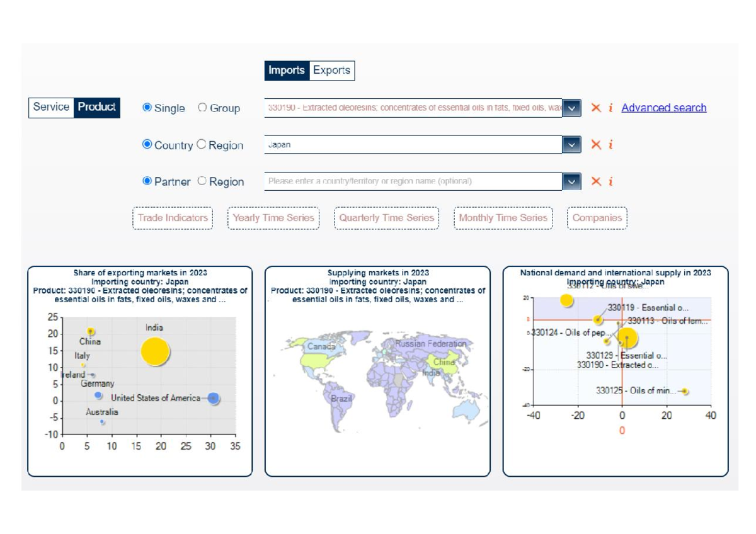Screen dimensions: 756x534
Task: Click China on the supplying markets map
Action: [x=444, y=362]
